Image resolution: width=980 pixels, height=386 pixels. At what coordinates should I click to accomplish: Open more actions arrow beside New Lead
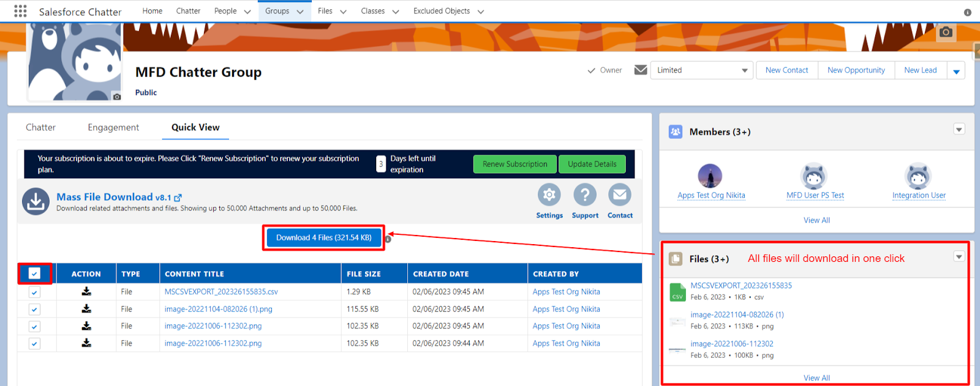coord(956,71)
